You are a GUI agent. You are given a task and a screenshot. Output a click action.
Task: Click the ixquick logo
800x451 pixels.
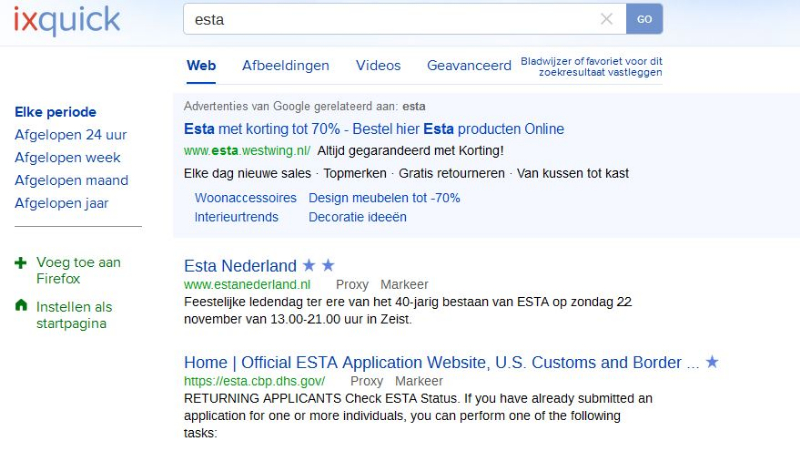click(x=67, y=20)
